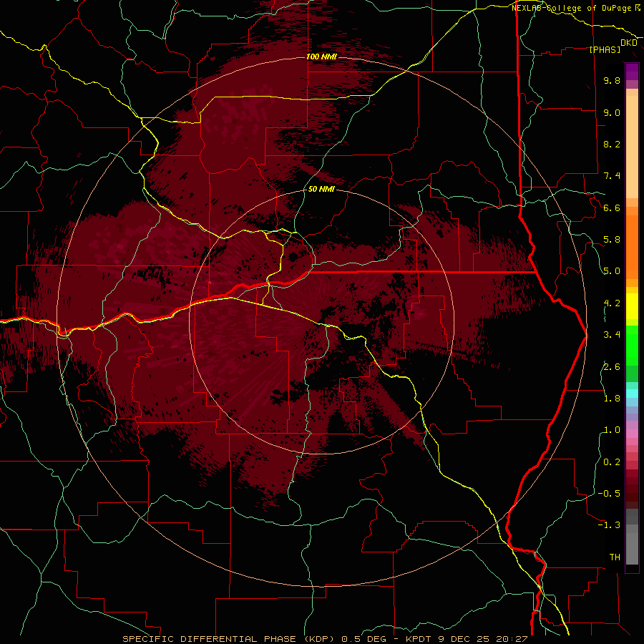Image resolution: width=644 pixels, height=644 pixels.
Task: Click the bright green color bar segment
Action: pos(632,345)
